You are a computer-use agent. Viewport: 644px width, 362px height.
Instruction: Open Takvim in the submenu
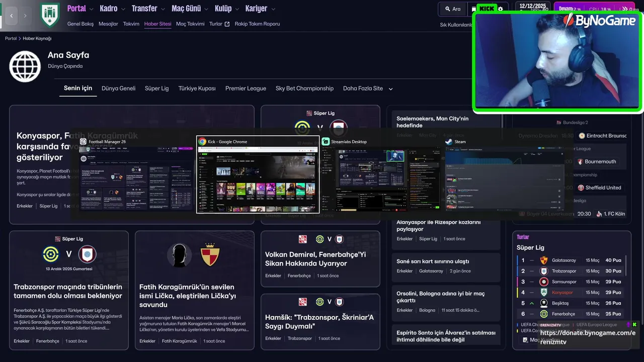tap(131, 24)
